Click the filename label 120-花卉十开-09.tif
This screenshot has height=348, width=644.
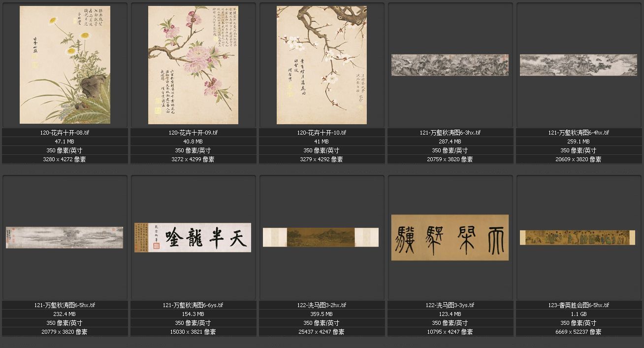point(193,133)
